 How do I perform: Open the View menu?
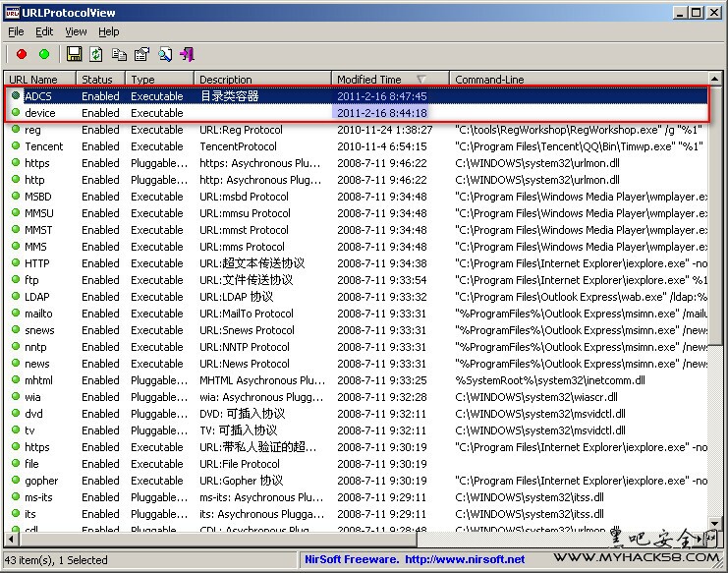(76, 32)
